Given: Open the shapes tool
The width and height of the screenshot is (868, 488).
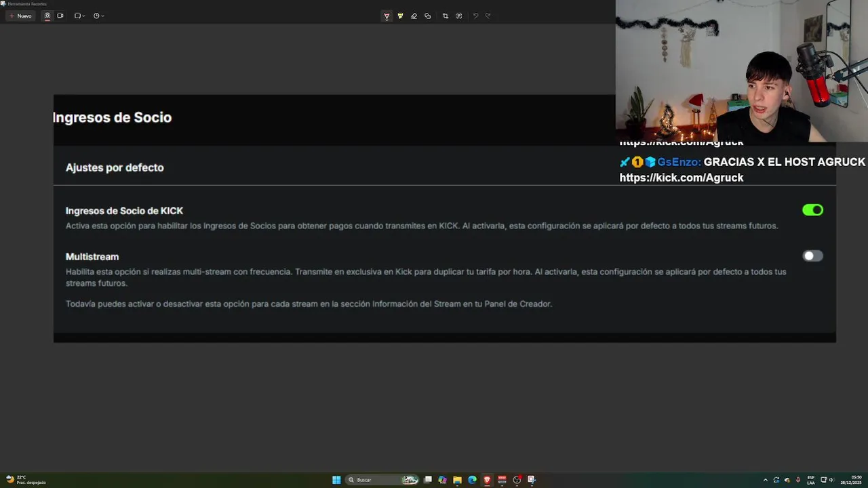Looking at the screenshot, I should (x=427, y=16).
